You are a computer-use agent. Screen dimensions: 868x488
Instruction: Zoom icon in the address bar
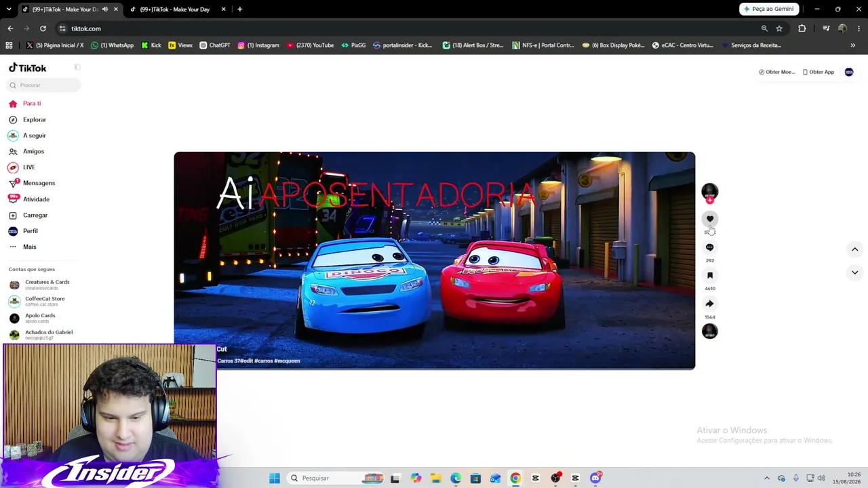[764, 28]
